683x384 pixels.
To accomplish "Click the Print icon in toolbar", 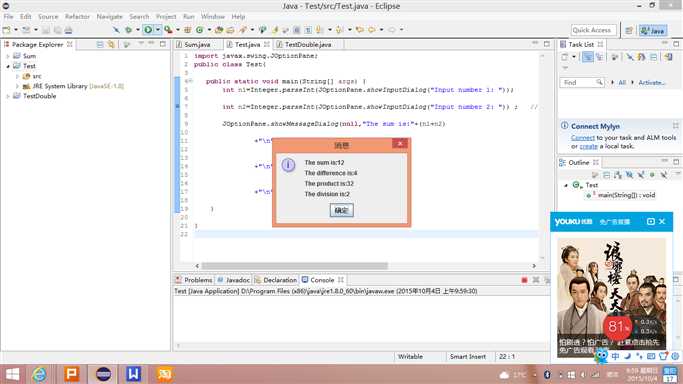I will tap(68, 30).
